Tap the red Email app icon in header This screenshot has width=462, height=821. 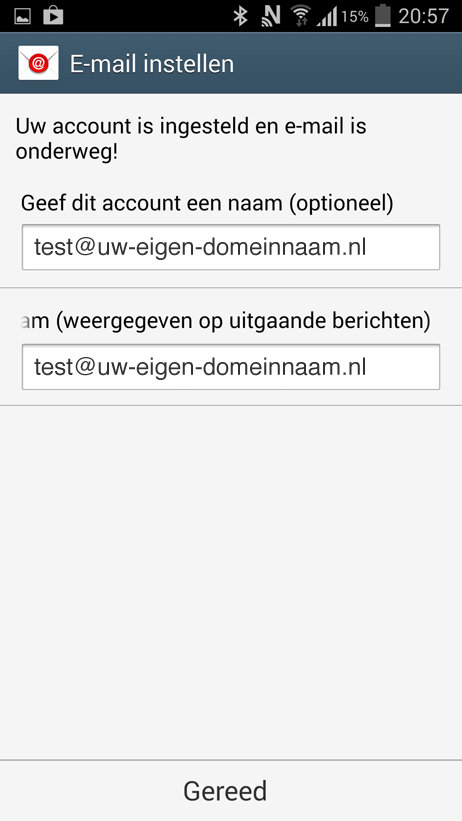click(38, 63)
